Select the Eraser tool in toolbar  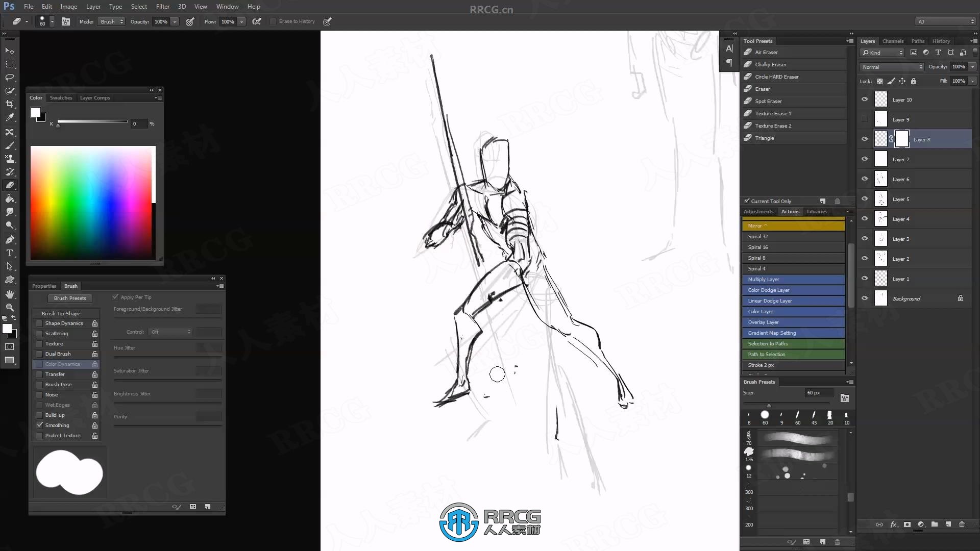pyautogui.click(x=10, y=185)
